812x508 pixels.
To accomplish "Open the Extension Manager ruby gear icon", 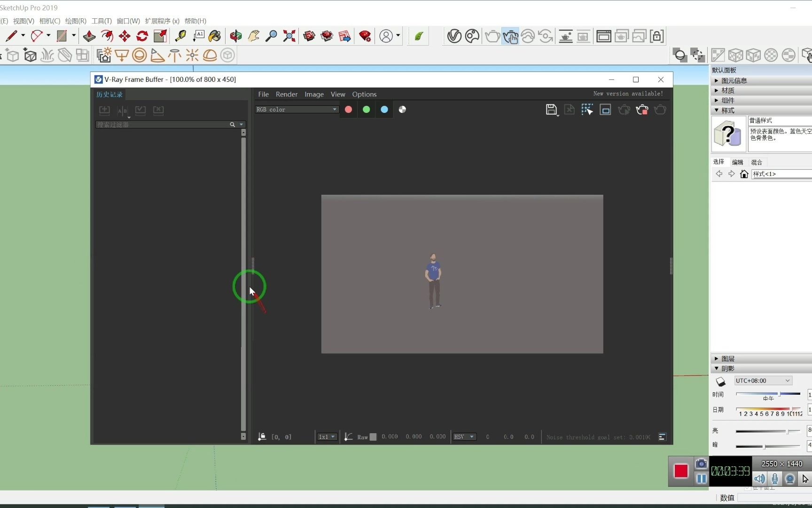I will coord(365,36).
